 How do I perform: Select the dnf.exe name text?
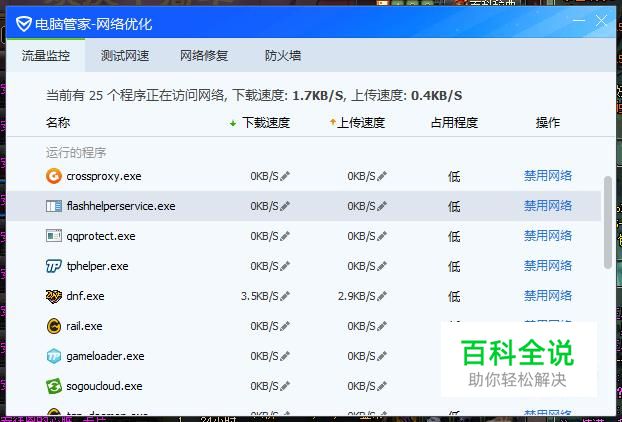(85, 296)
